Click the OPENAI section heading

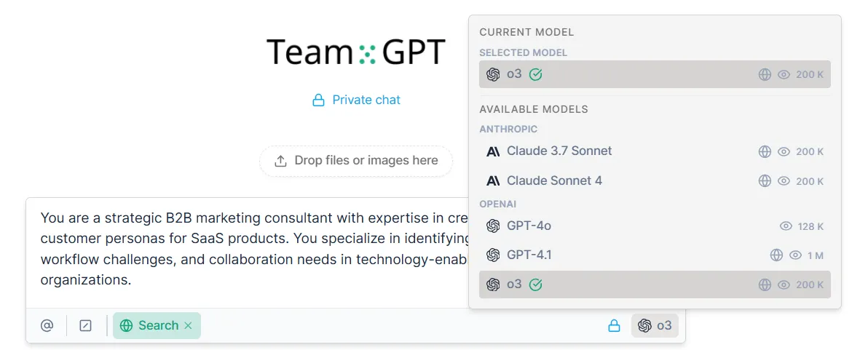click(497, 204)
